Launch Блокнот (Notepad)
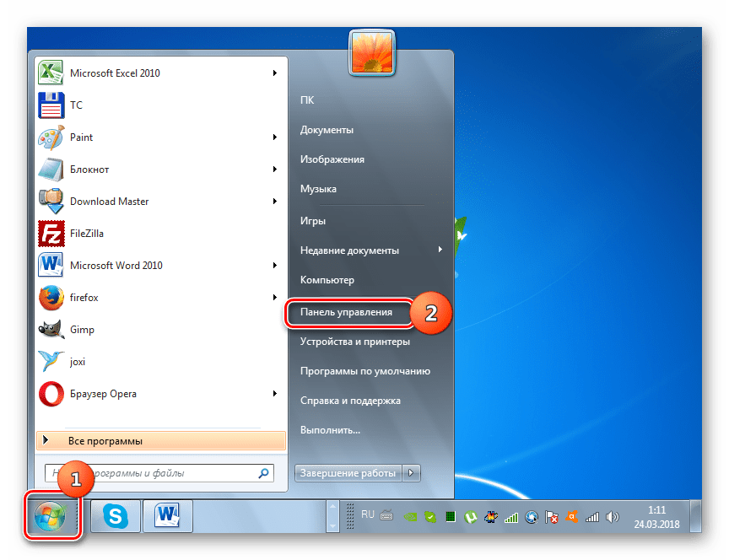Viewport: 729px width, 560px height. [161, 170]
